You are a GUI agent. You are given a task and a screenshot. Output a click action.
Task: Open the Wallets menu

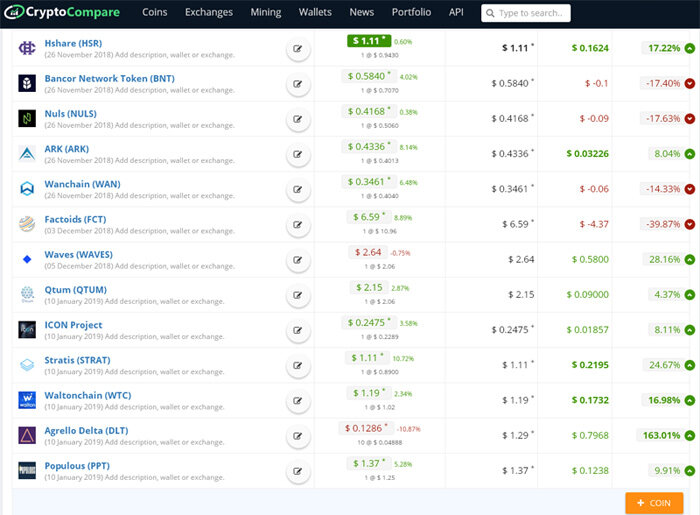pos(315,12)
